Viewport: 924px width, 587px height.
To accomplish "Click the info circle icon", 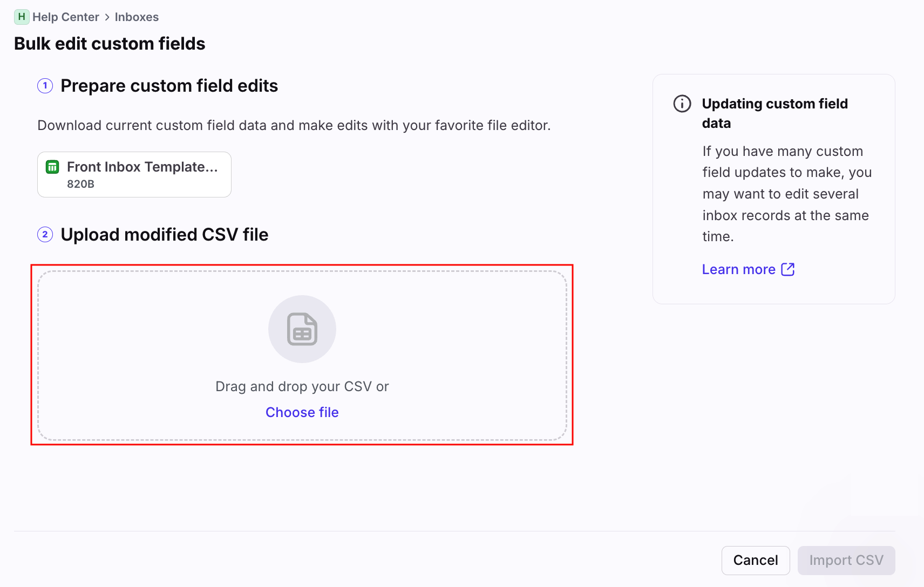I will (x=682, y=104).
